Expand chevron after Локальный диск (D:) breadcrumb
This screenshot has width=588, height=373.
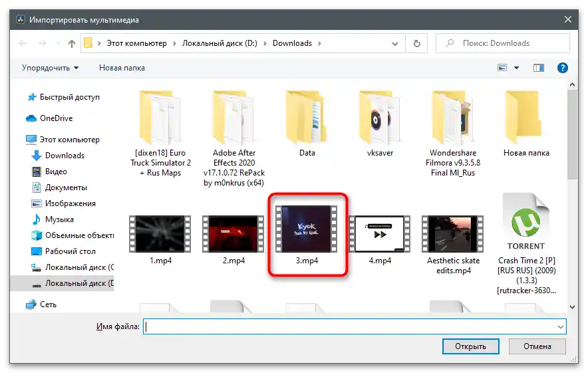click(265, 43)
